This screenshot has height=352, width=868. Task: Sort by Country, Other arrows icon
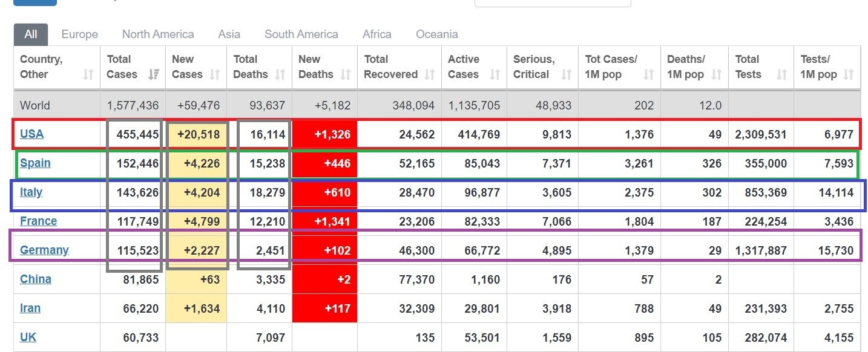(x=88, y=74)
